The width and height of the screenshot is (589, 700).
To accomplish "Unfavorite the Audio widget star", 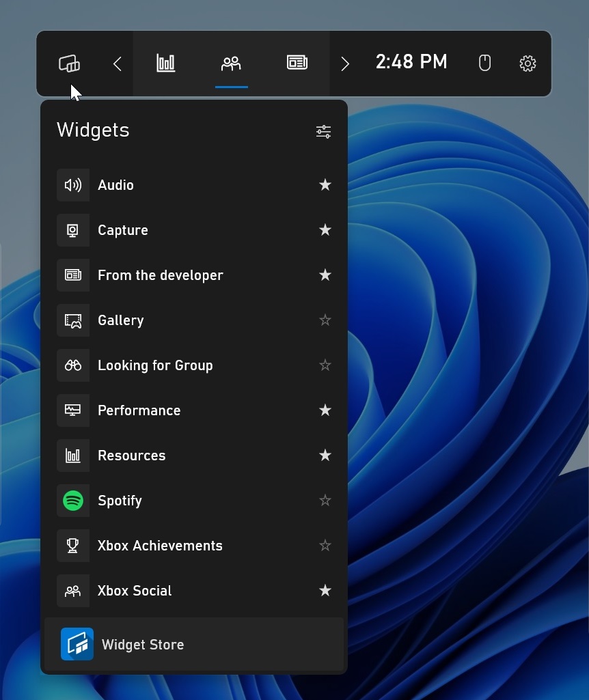I will pos(325,185).
